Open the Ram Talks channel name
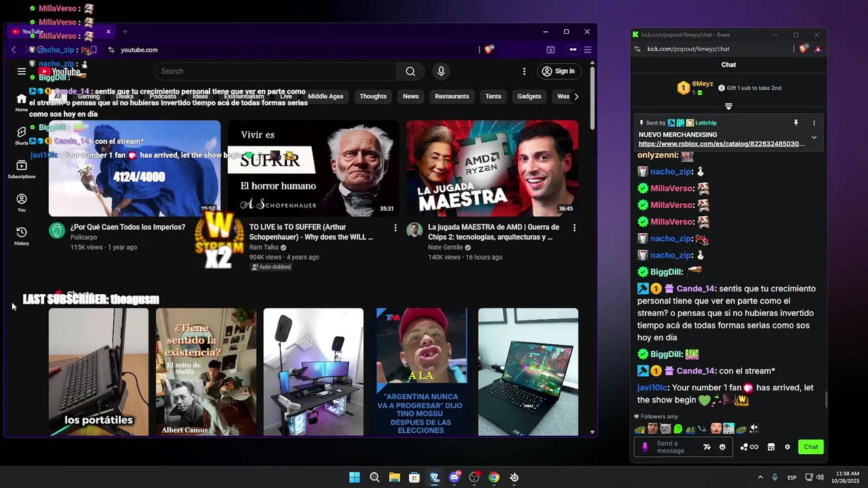 (264, 247)
